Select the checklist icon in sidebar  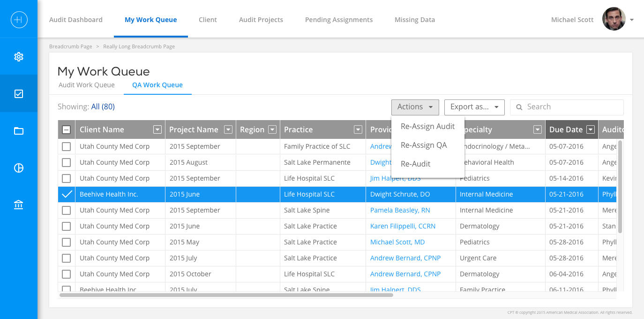coord(19,94)
